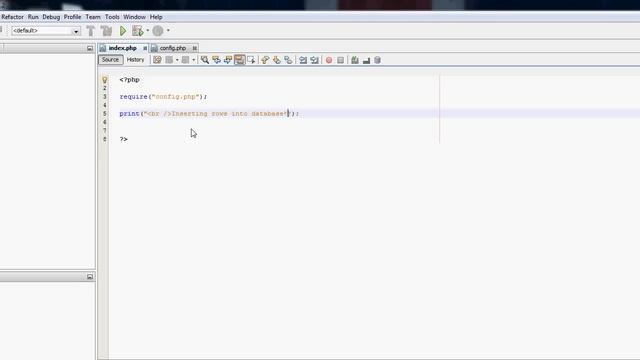Click the Build Project hammer icon
This screenshot has width=640, height=360.
click(91, 31)
